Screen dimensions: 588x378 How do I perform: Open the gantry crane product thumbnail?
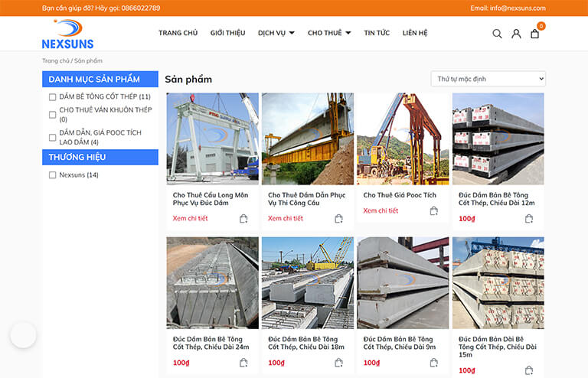pos(213,138)
